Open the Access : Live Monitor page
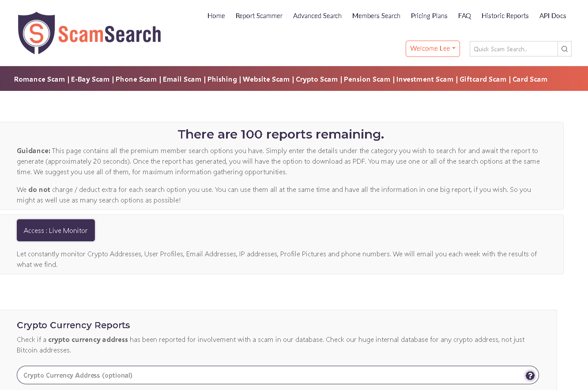Viewport: 588px width, 390px height. coord(56,230)
